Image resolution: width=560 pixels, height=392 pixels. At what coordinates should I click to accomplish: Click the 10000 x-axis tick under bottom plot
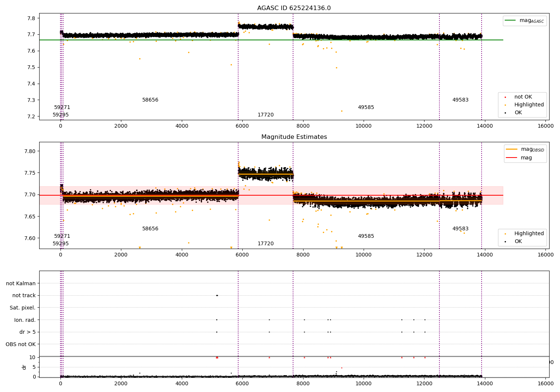pyautogui.click(x=364, y=383)
